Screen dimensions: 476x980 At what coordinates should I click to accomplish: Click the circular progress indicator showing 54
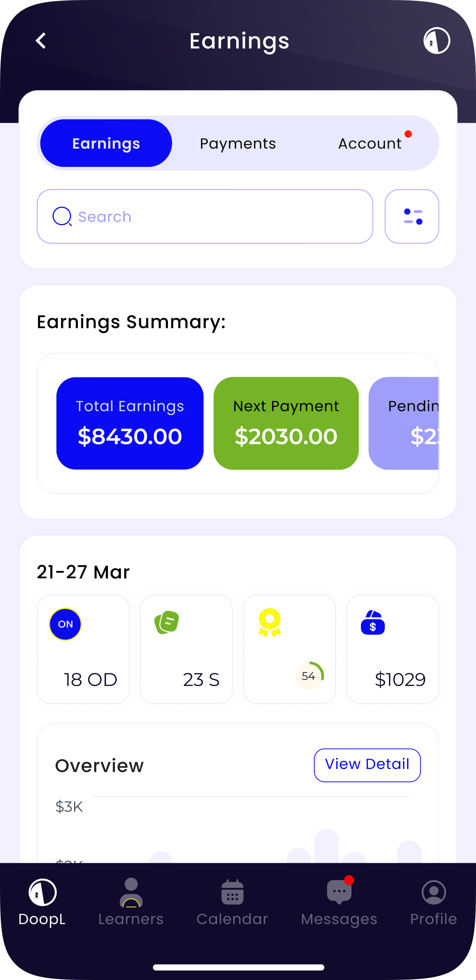310,676
